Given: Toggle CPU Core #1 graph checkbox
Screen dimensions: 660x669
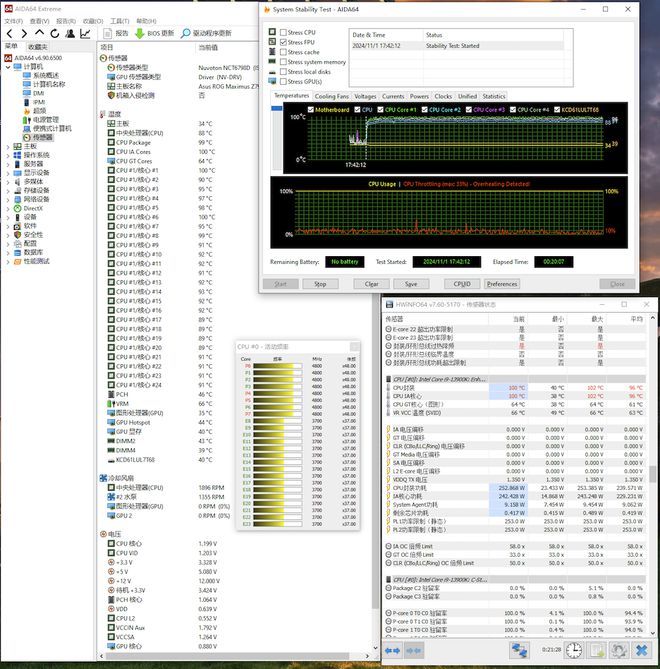Looking at the screenshot, I should click(381, 110).
